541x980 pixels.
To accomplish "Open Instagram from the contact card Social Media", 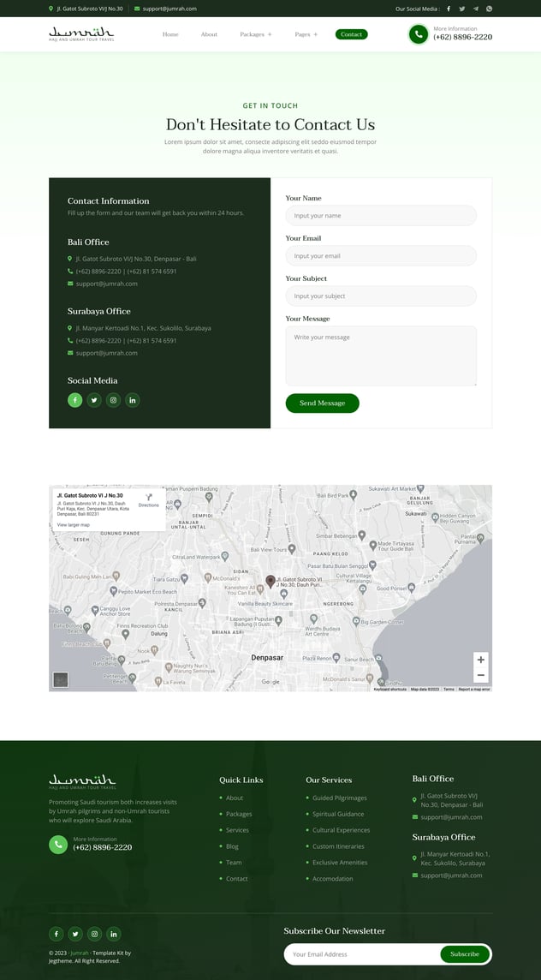I will (113, 400).
